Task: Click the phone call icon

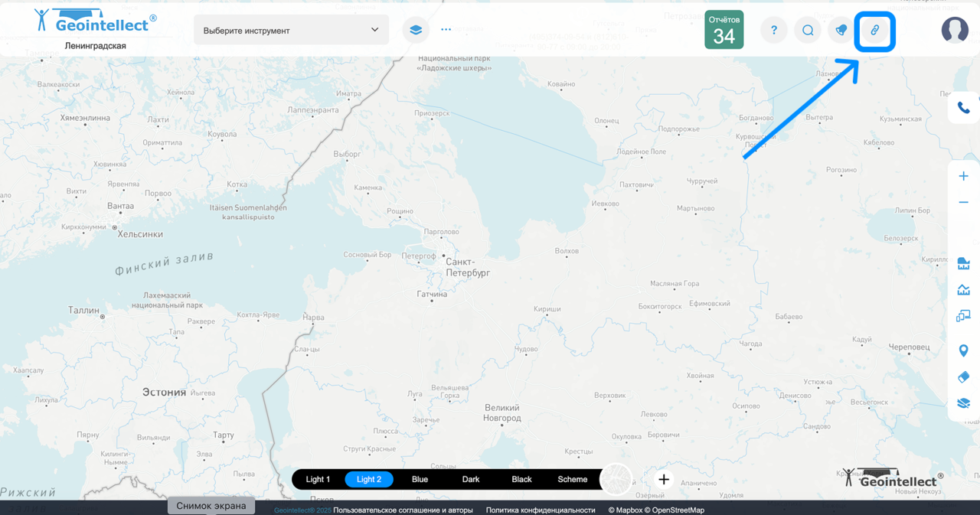Action: coord(963,108)
